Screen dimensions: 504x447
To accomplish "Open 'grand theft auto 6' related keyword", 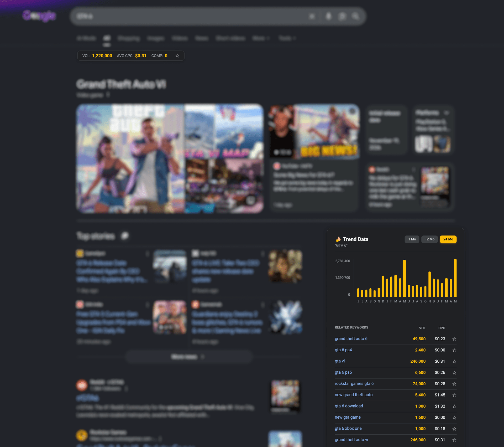I will (x=351, y=339).
